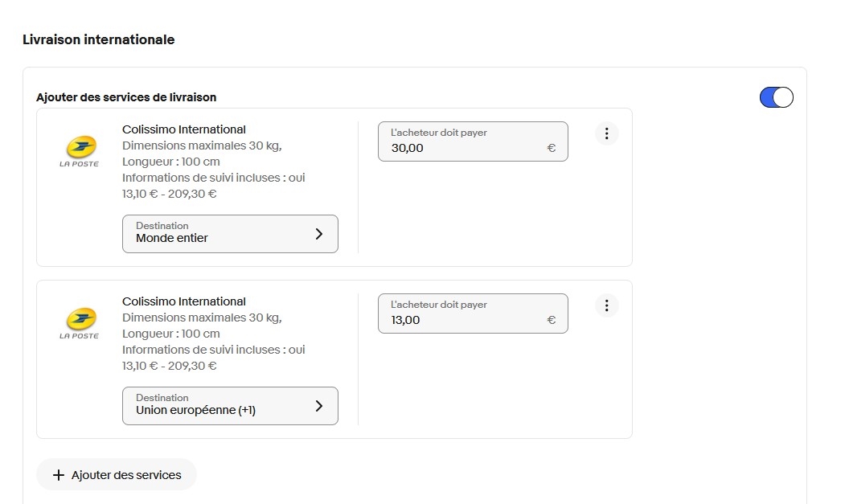Click euro symbol in the 30,00 price field

pyautogui.click(x=551, y=148)
